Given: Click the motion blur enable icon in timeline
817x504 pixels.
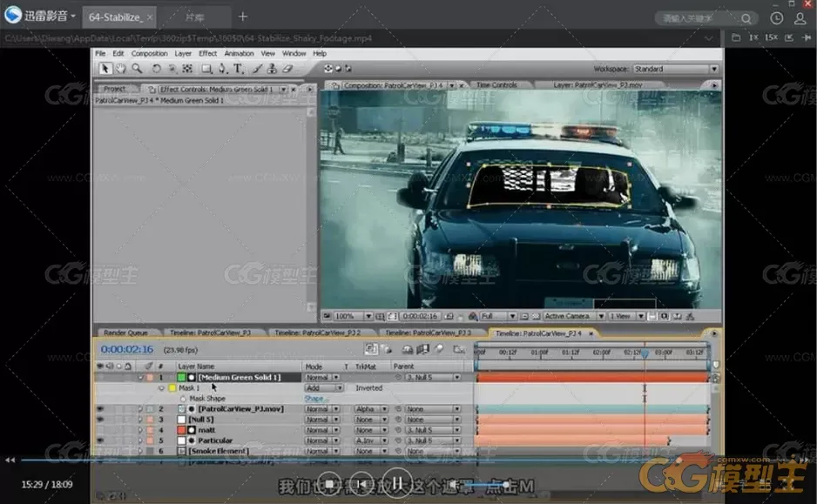Looking at the screenshot, I should click(439, 349).
